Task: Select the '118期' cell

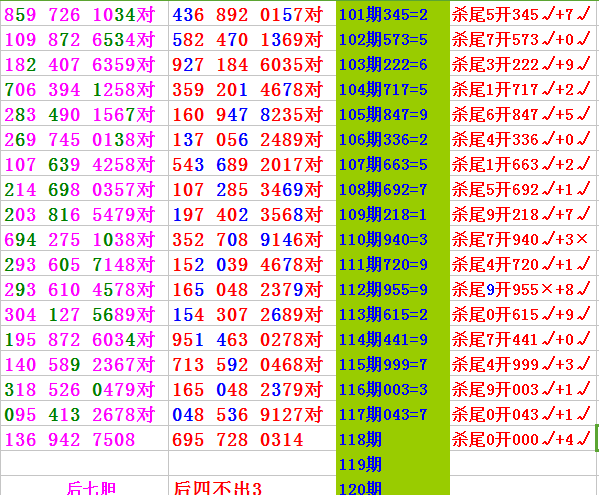Action: [x=393, y=439]
